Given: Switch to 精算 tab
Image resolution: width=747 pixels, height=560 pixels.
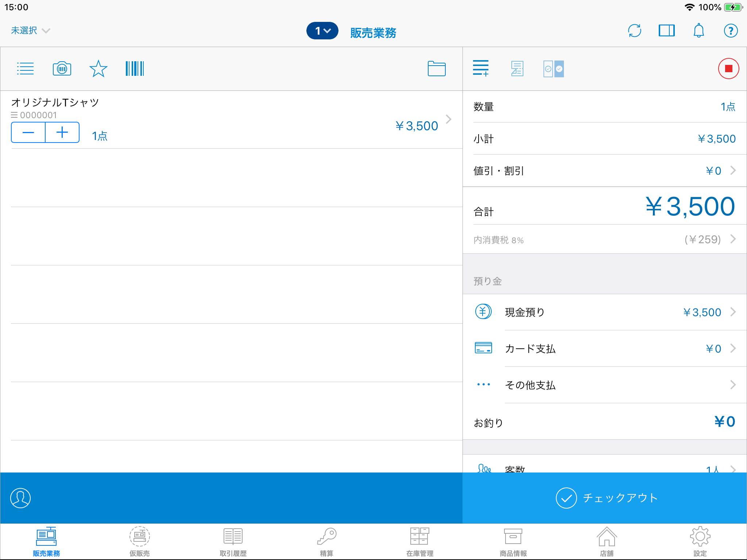Looking at the screenshot, I should [326, 542].
